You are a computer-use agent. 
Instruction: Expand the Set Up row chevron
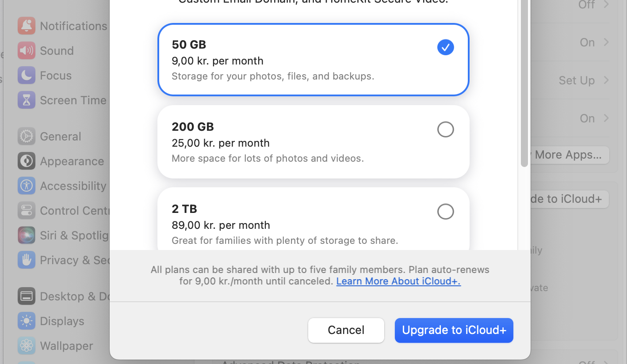tap(606, 80)
